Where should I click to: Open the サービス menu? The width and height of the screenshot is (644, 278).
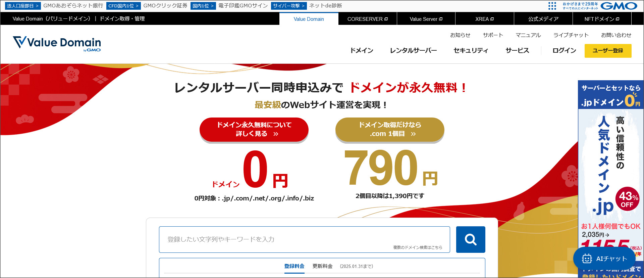click(x=517, y=50)
